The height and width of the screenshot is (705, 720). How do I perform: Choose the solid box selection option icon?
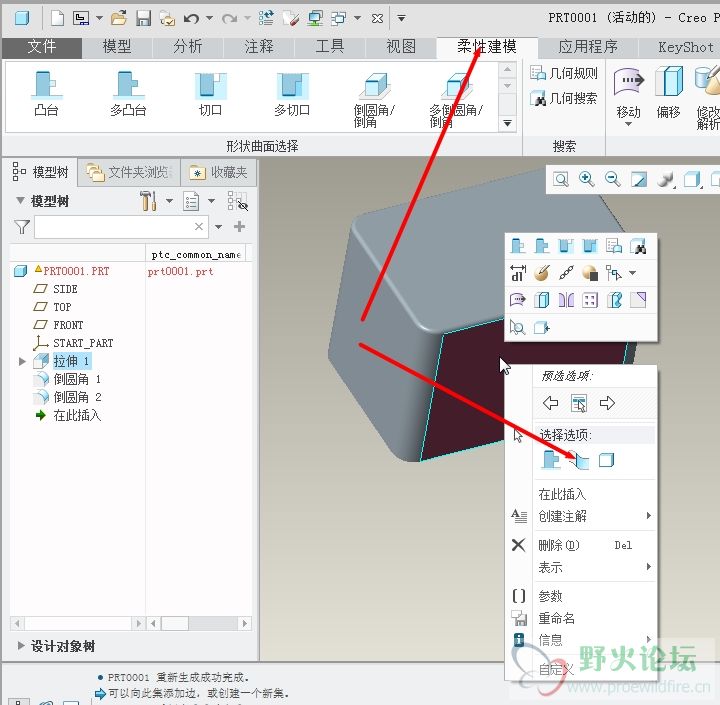[x=607, y=460]
